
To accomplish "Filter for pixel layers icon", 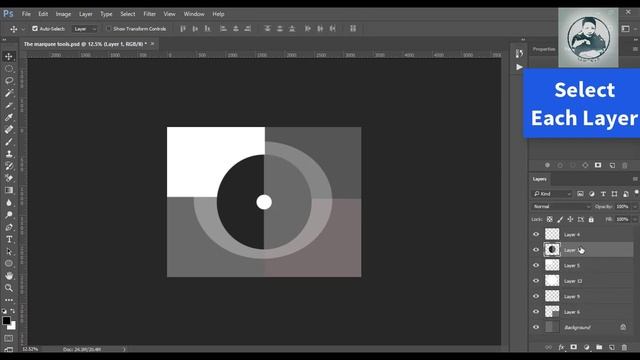I will 580,194.
